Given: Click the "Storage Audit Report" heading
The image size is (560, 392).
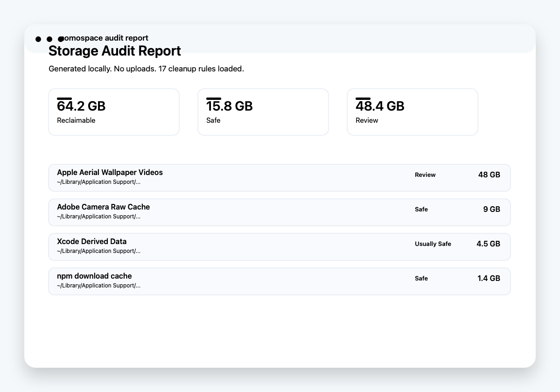Looking at the screenshot, I should (114, 50).
